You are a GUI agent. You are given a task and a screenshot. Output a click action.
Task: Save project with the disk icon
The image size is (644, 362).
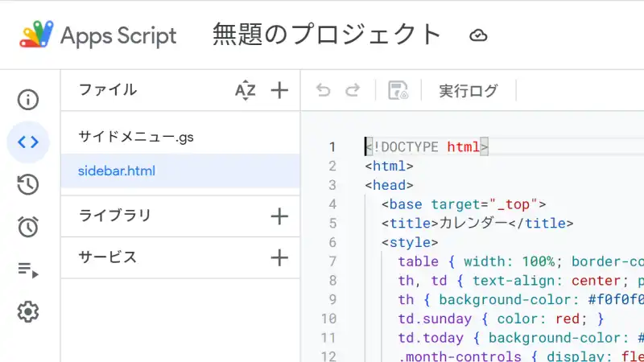[x=398, y=90]
